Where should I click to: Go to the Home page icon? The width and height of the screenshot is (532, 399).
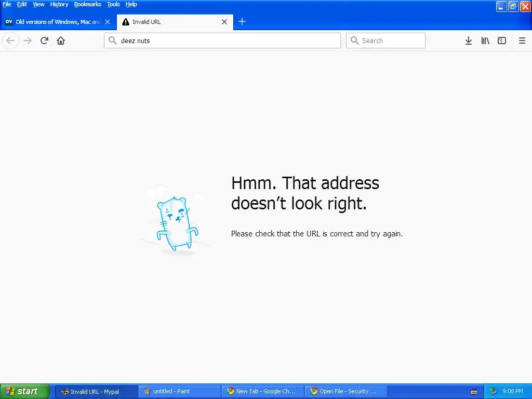(x=61, y=41)
